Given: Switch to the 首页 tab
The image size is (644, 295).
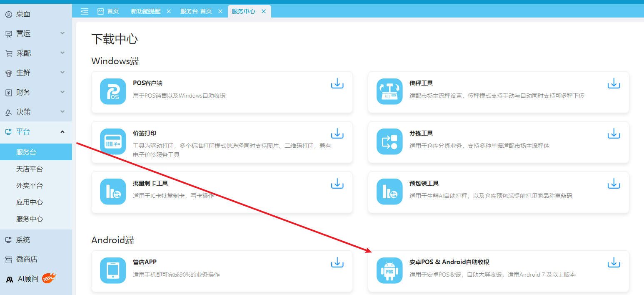Looking at the screenshot, I should [108, 11].
